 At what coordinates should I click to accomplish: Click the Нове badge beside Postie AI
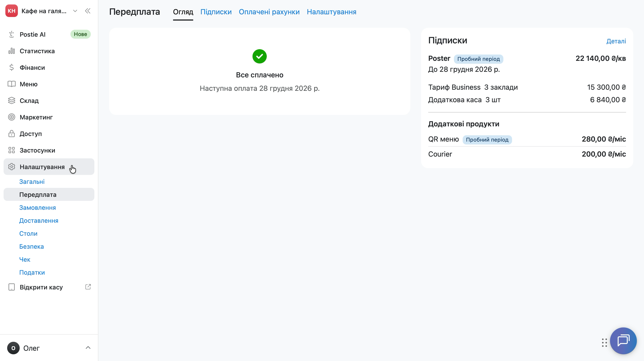[x=80, y=34]
